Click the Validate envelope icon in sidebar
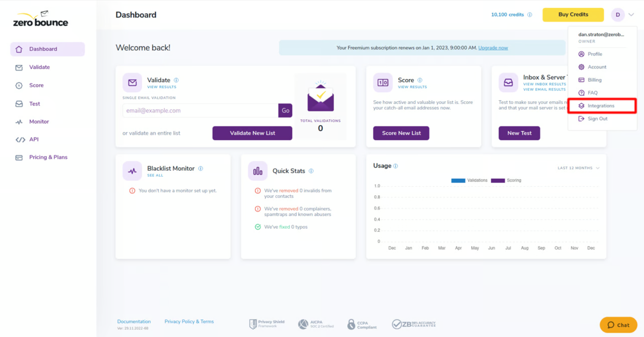Screen dimensions: 644x337 point(19,68)
